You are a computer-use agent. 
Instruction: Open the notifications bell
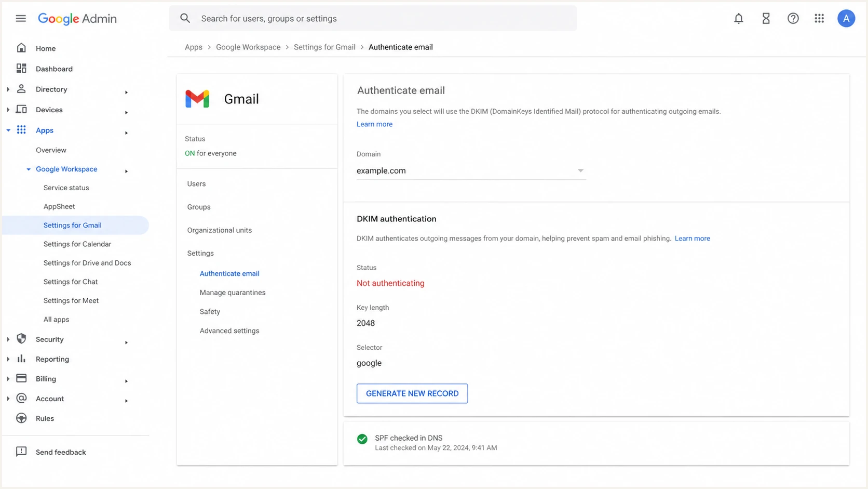click(738, 18)
